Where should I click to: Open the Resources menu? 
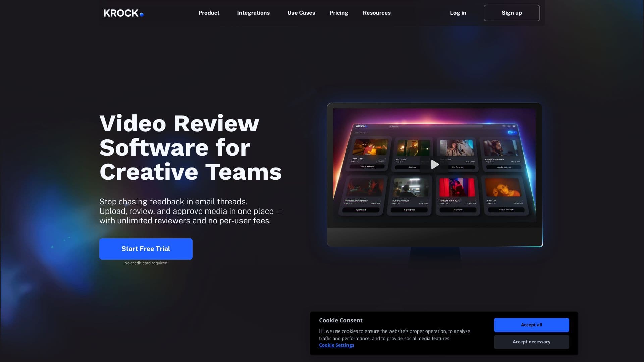point(377,13)
